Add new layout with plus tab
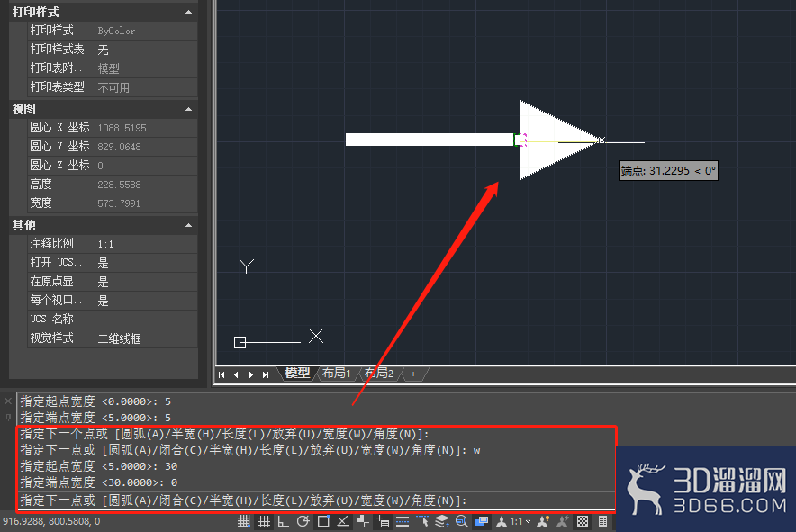Viewport: 796px width, 532px height. click(413, 374)
